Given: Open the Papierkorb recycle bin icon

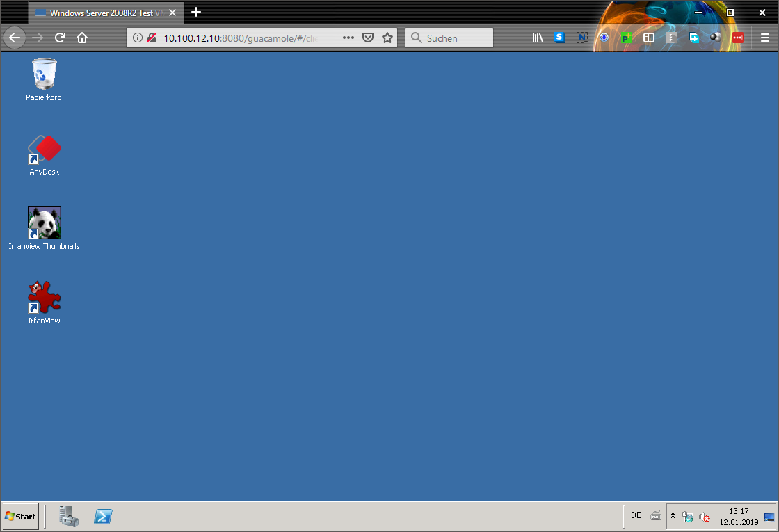Looking at the screenshot, I should tap(45, 75).
